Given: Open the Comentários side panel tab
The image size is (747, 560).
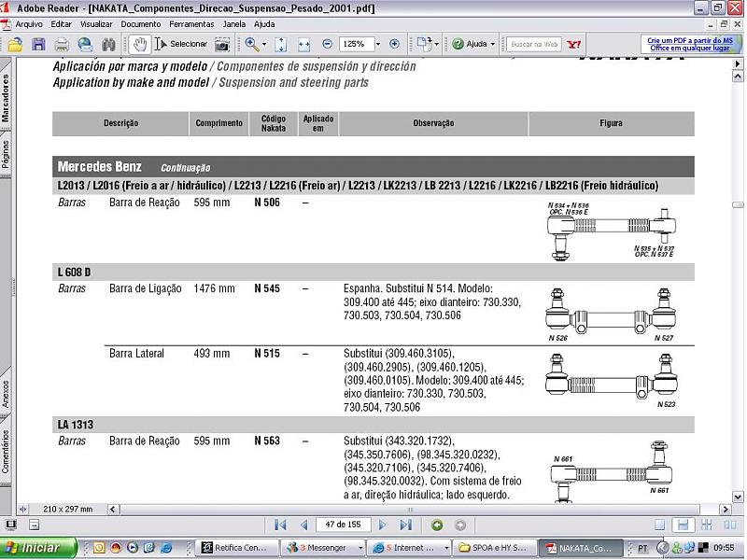Looking at the screenshot, I should (x=6, y=452).
